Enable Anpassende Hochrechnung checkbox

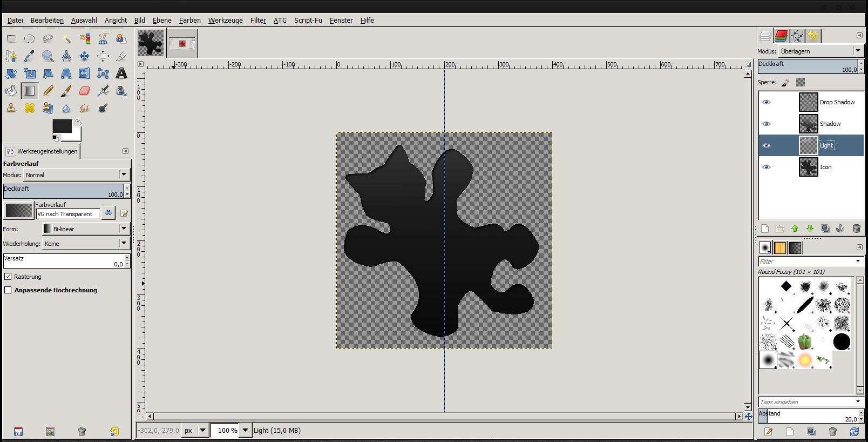(x=8, y=290)
